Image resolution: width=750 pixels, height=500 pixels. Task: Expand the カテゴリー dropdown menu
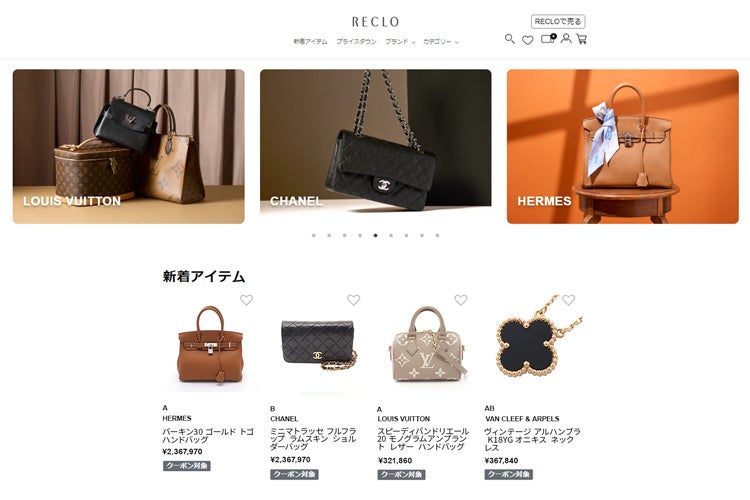(441, 42)
